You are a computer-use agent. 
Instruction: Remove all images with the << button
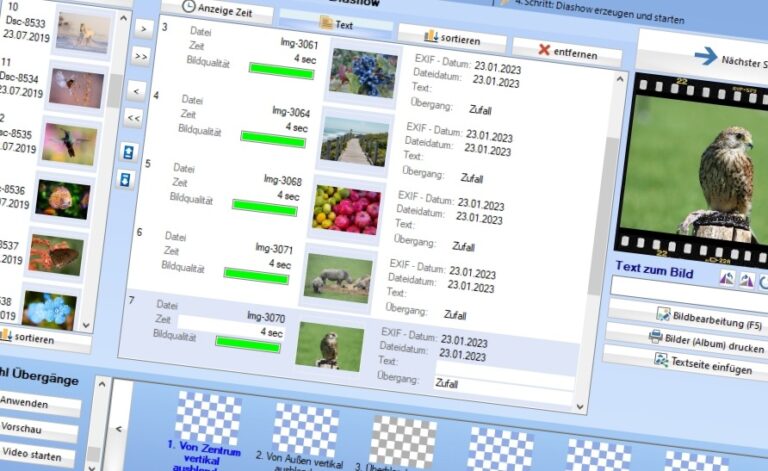[x=133, y=118]
